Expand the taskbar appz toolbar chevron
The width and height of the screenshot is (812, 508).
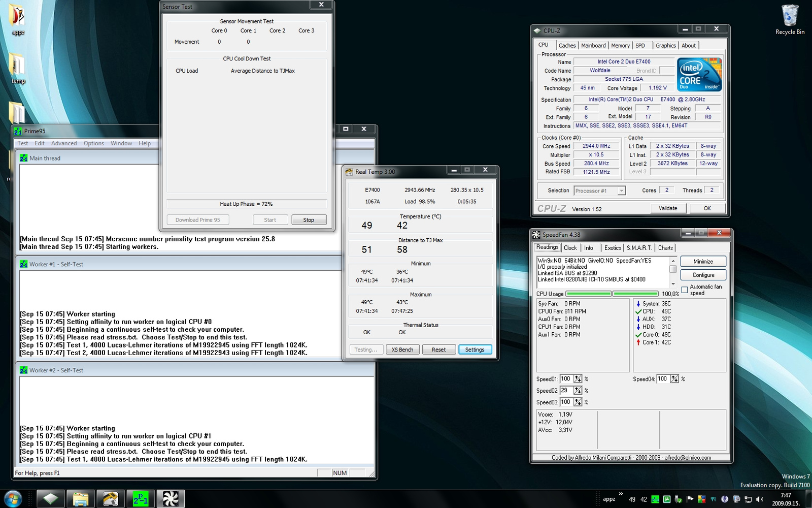pos(621,494)
